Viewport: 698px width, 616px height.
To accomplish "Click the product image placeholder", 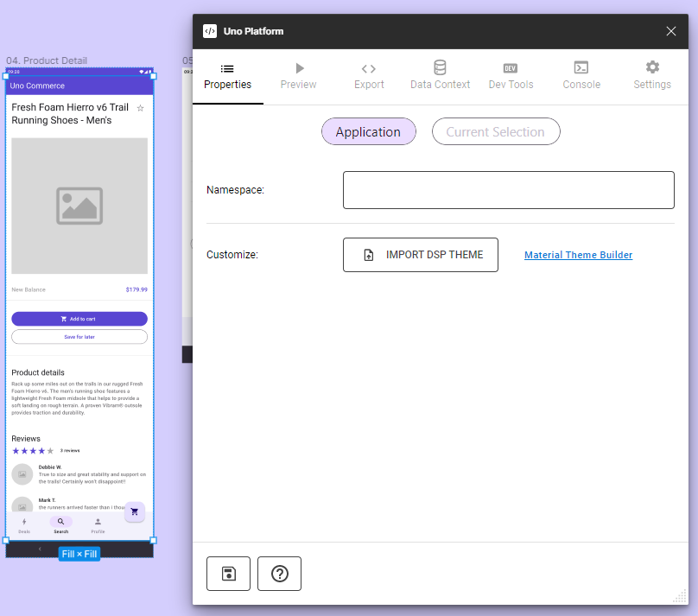I will (79, 206).
